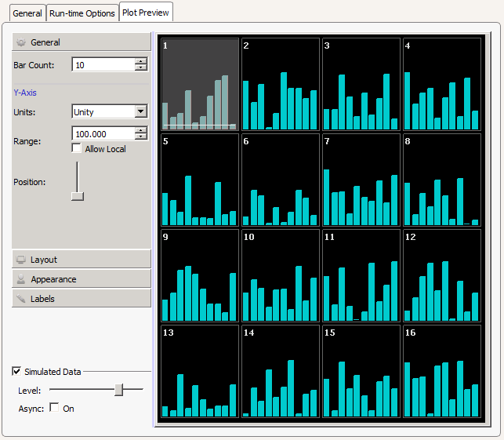This screenshot has width=504, height=440.
Task: Enable the Async On checkbox
Action: coord(54,408)
